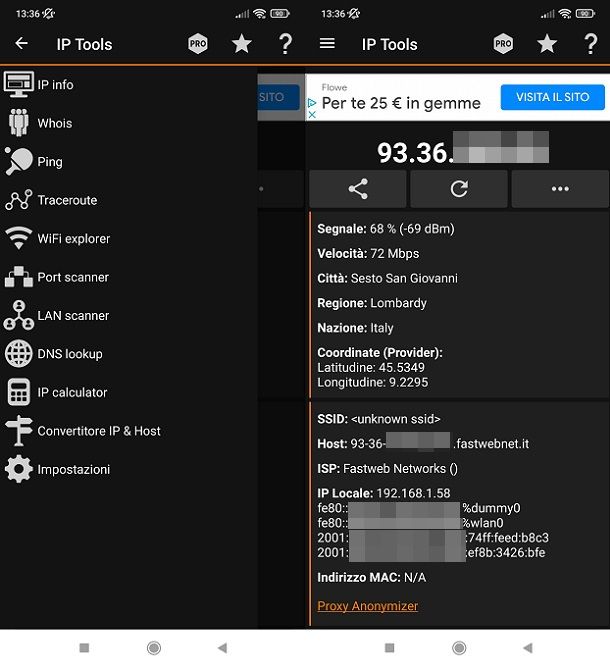Image resolution: width=610 pixels, height=671 pixels.
Task: Select IP info menu entry
Action: click(x=55, y=85)
